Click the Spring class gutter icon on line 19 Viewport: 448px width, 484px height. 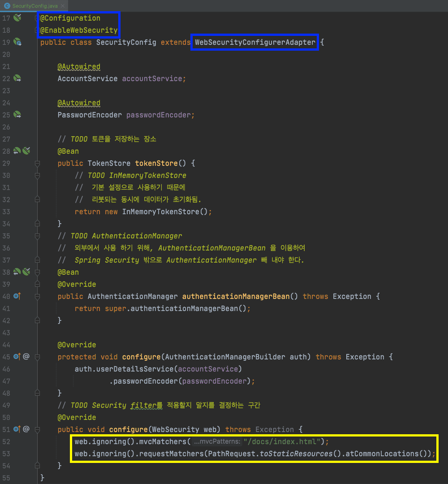point(17,42)
